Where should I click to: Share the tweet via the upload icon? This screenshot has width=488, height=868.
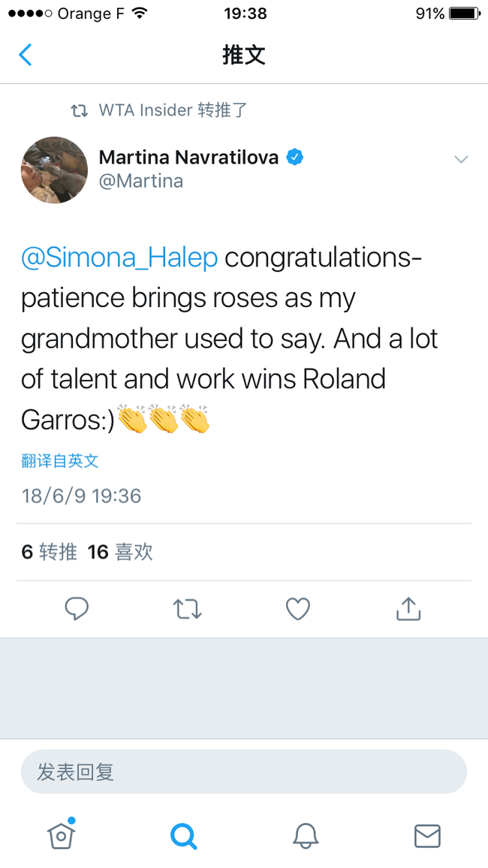tap(408, 608)
